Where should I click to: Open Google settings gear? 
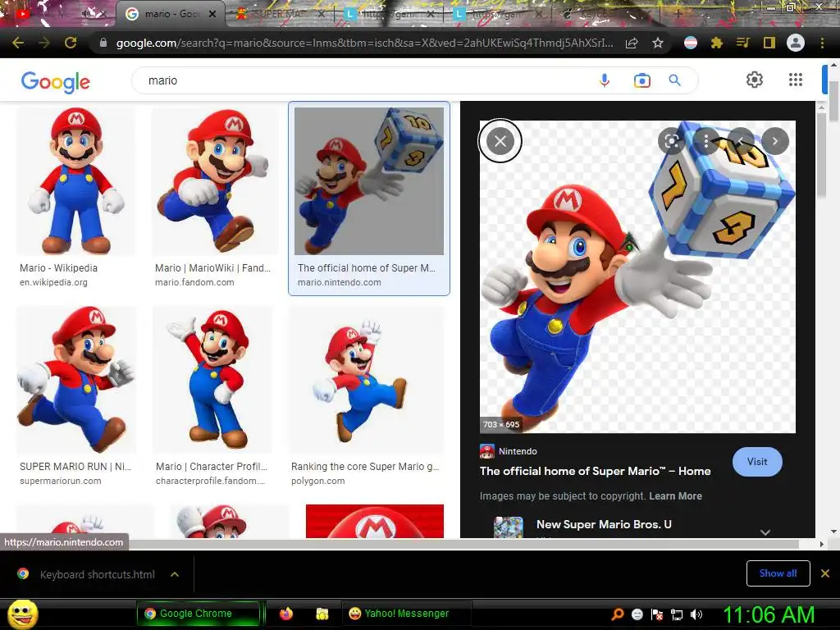point(755,80)
